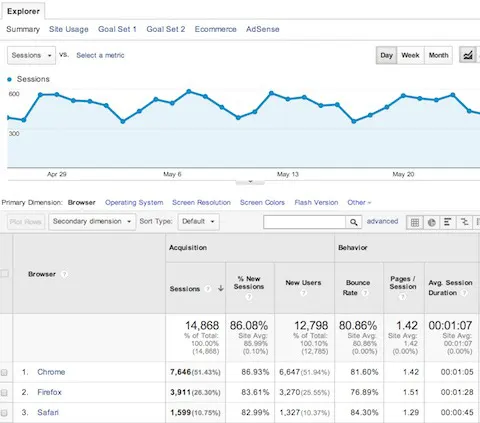Viewport: 480px width, 423px height.
Task: Select the comparison view icon
Action: [x=464, y=222]
